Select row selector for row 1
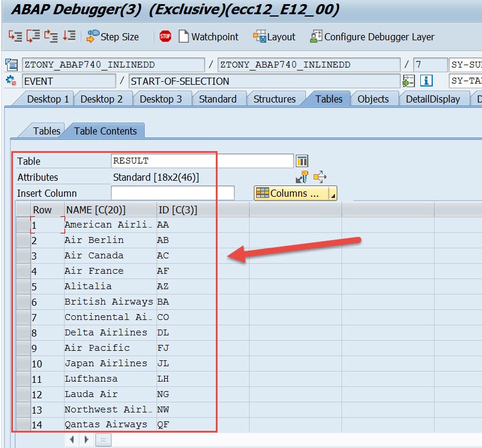 pyautogui.click(x=23, y=225)
